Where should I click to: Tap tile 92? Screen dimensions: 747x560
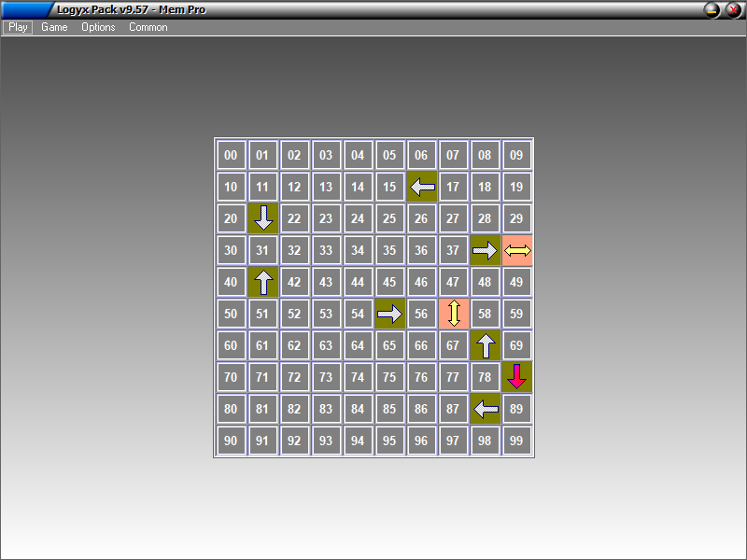coord(294,441)
